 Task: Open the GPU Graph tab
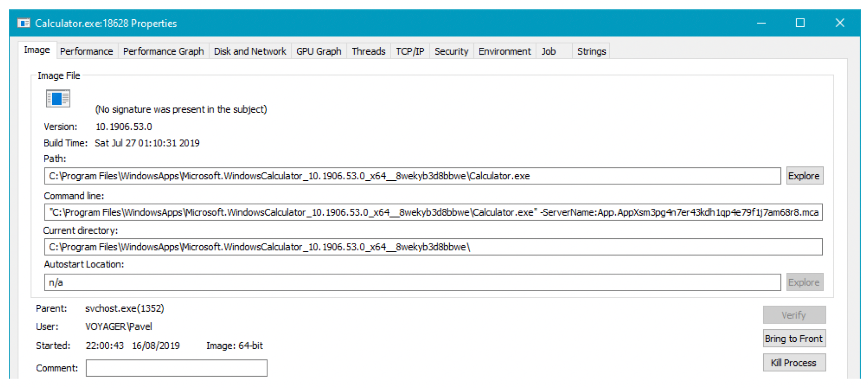click(319, 51)
